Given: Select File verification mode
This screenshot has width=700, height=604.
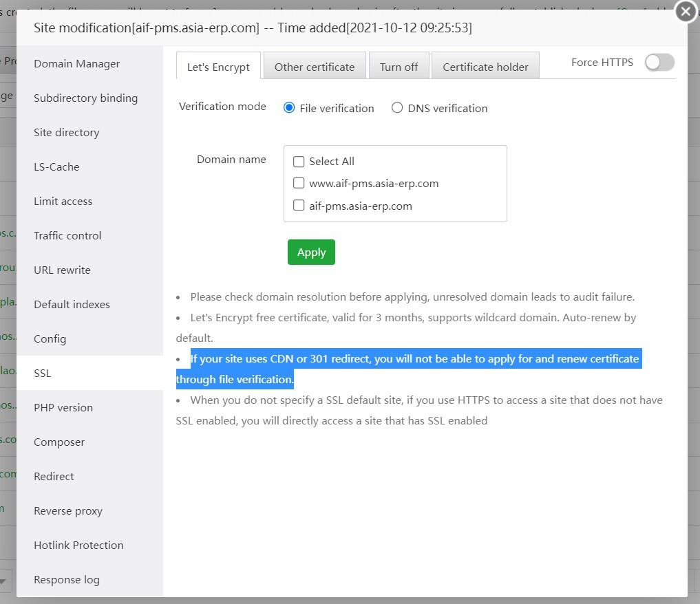Looking at the screenshot, I should click(290, 108).
